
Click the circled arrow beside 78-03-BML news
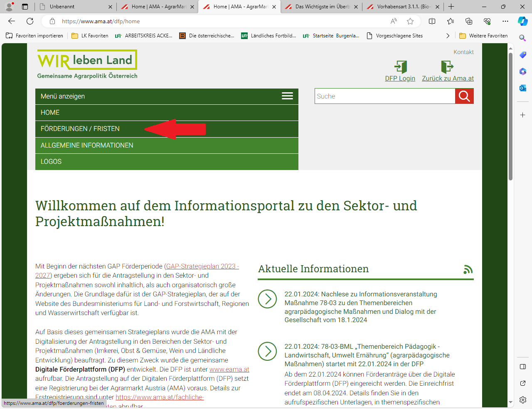click(267, 351)
